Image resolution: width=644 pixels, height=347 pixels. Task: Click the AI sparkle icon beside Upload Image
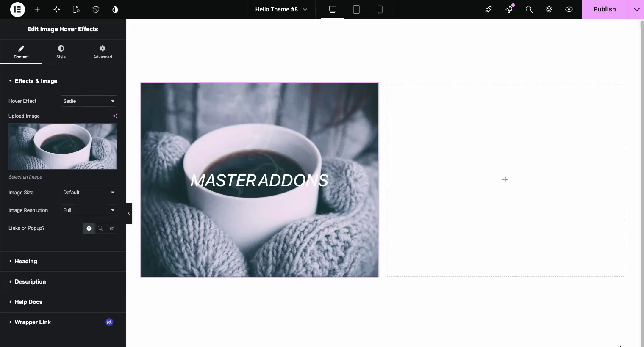[115, 116]
